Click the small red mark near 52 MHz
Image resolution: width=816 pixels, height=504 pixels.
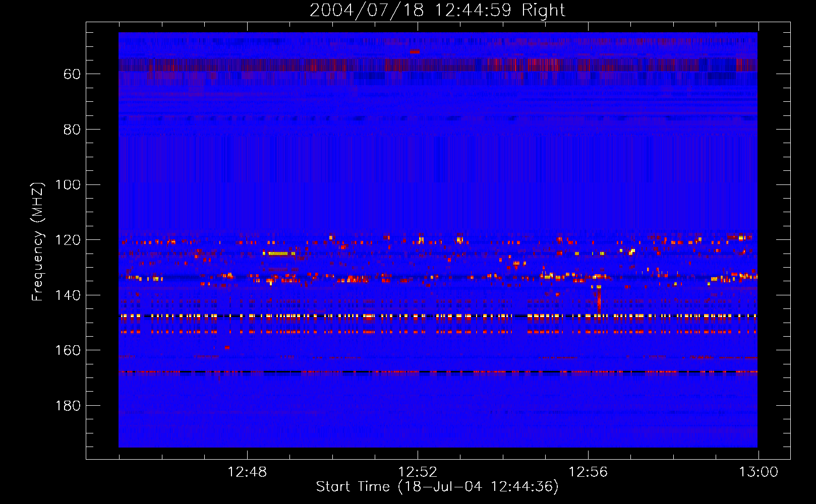(415, 51)
